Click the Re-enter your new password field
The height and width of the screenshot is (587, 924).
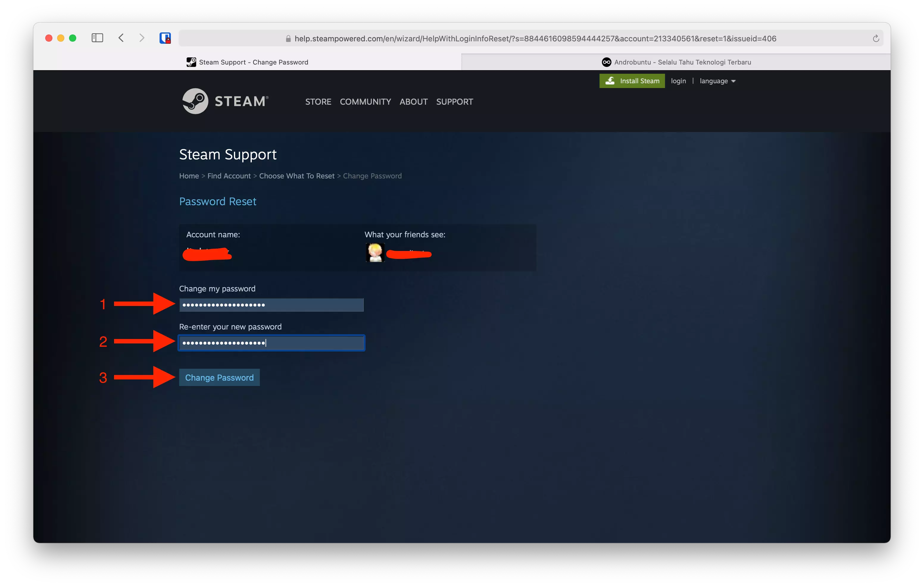pos(271,342)
